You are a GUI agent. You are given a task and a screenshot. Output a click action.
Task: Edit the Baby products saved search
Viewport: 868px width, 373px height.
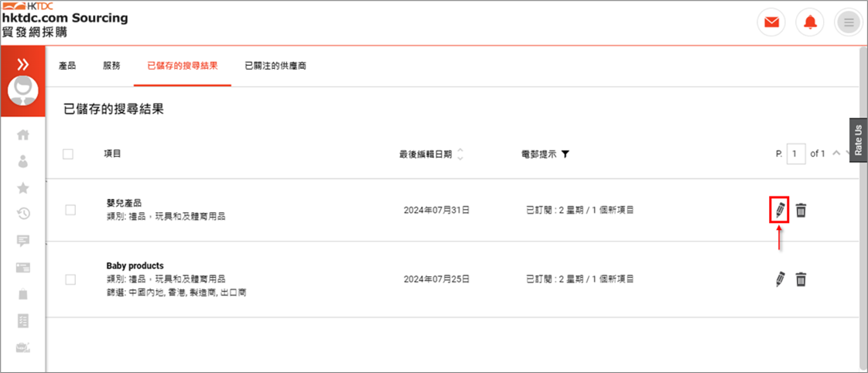[x=780, y=279]
